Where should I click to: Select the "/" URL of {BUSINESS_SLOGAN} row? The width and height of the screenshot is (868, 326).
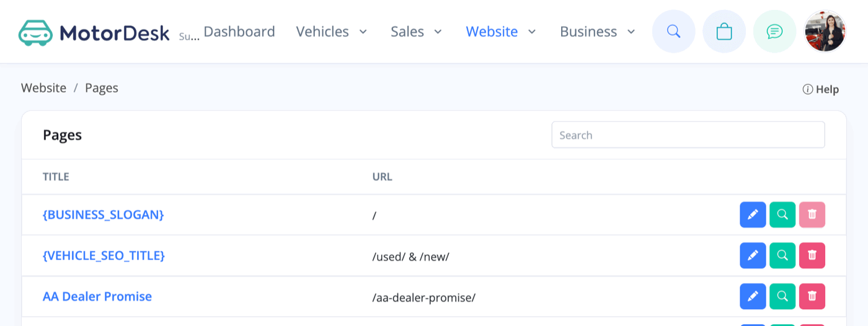click(x=374, y=216)
